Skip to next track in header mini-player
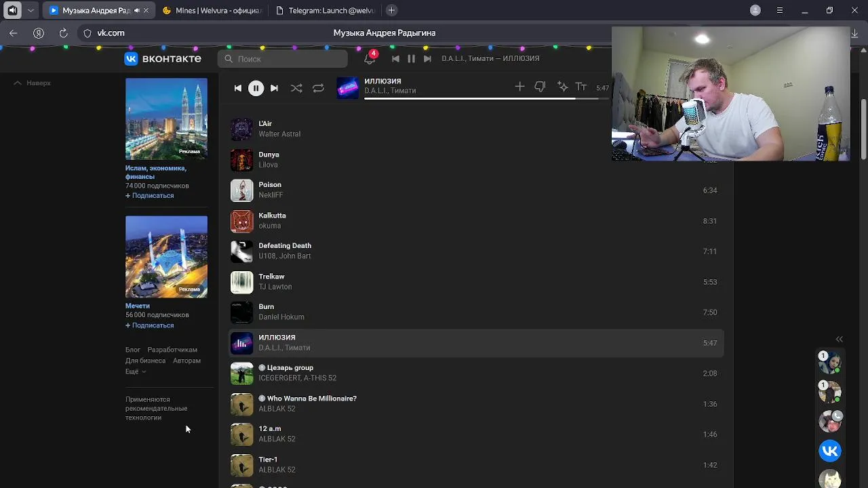Viewport: 868px width, 488px height. tap(427, 59)
